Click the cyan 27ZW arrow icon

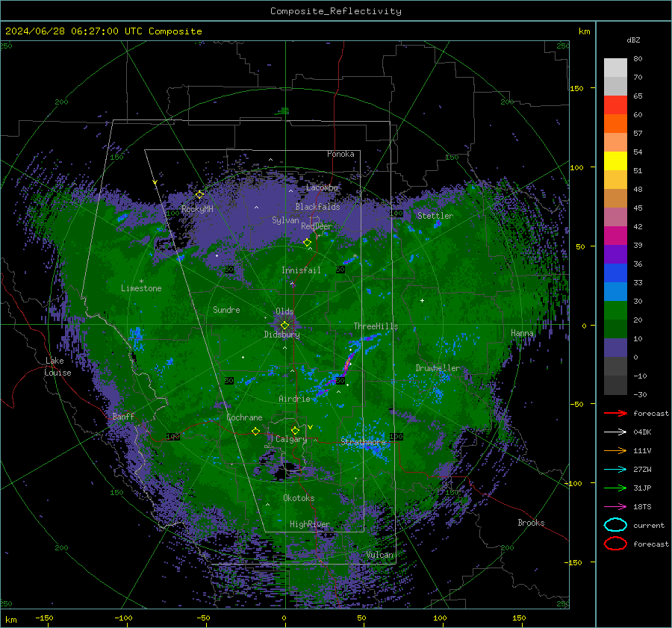615,469
